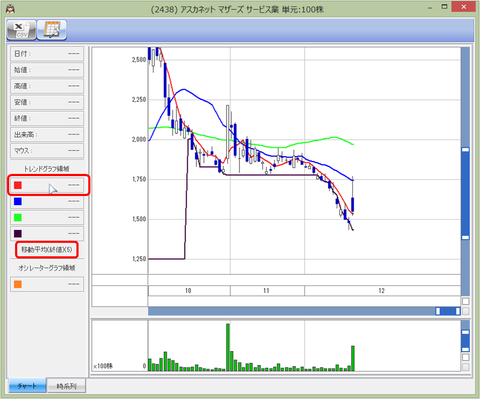This screenshot has width=480, height=399.
Task: Minimize the chart window
Action: coord(430,7)
